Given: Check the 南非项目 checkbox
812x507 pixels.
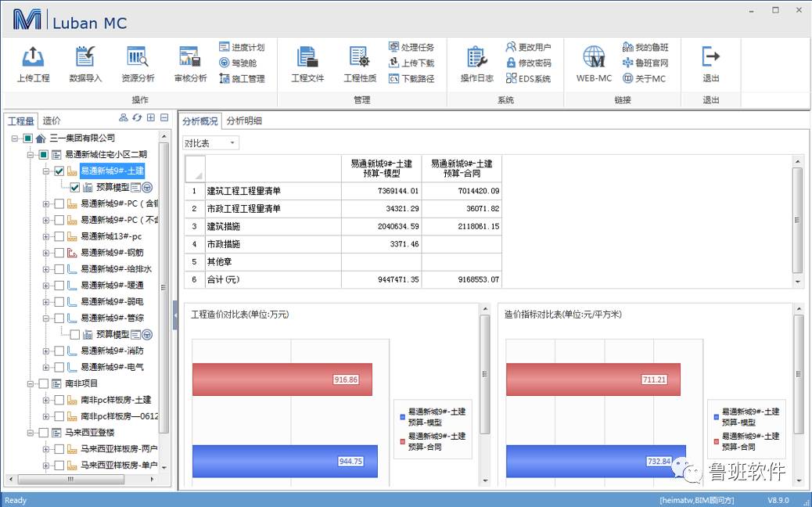Looking at the screenshot, I should tap(44, 383).
